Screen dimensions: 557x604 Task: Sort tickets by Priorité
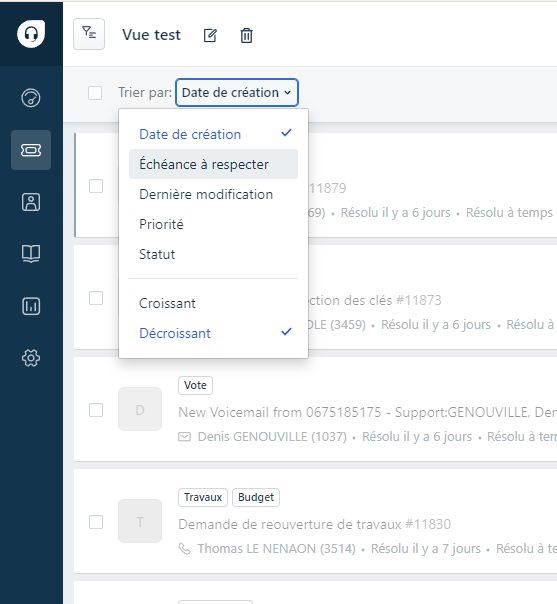tap(213, 224)
